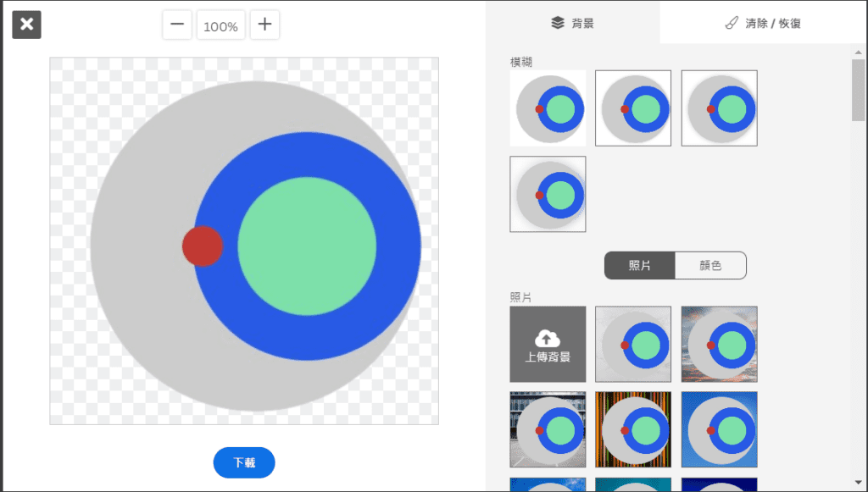Click the scrollbar down arrow
The width and height of the screenshot is (868, 492).
tap(858, 483)
